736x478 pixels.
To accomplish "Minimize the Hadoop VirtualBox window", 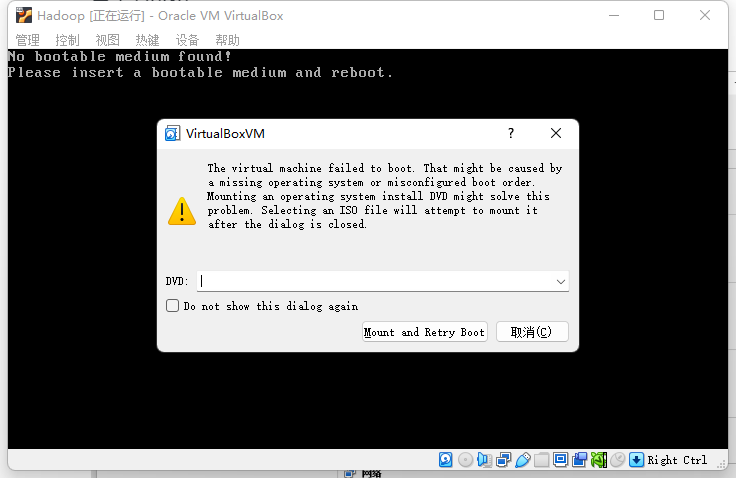I will [x=614, y=15].
